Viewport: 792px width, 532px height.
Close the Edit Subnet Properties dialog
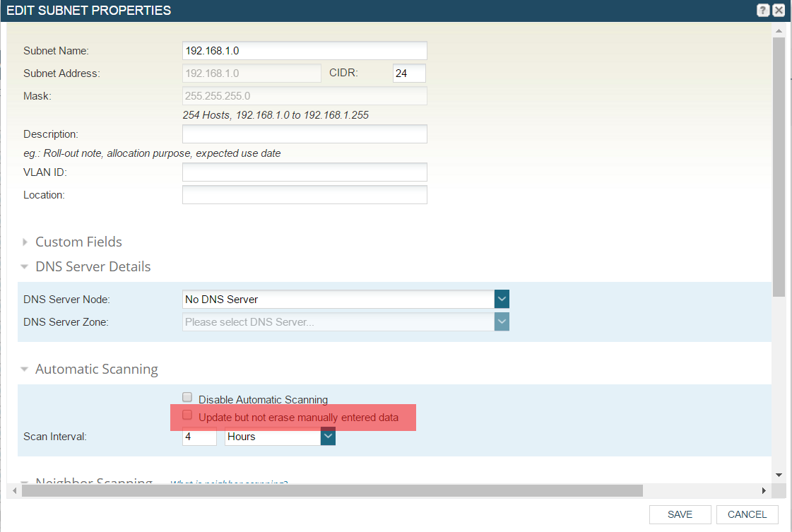(x=779, y=10)
